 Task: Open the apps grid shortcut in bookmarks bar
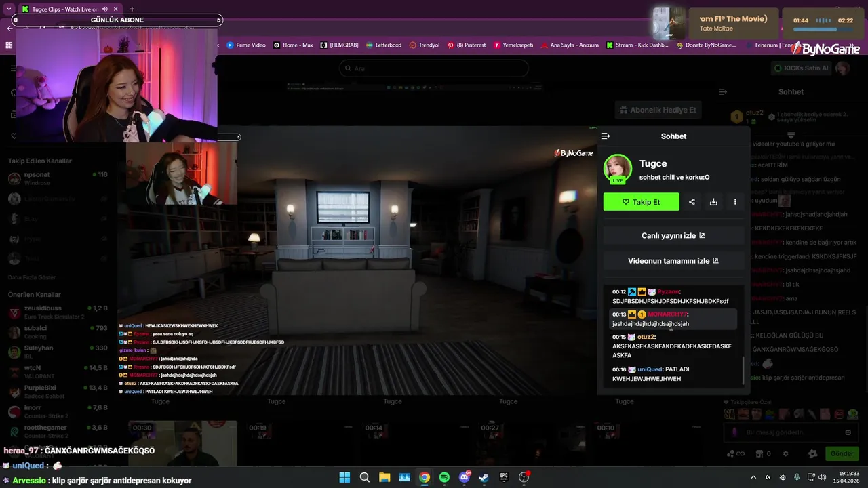9,45
